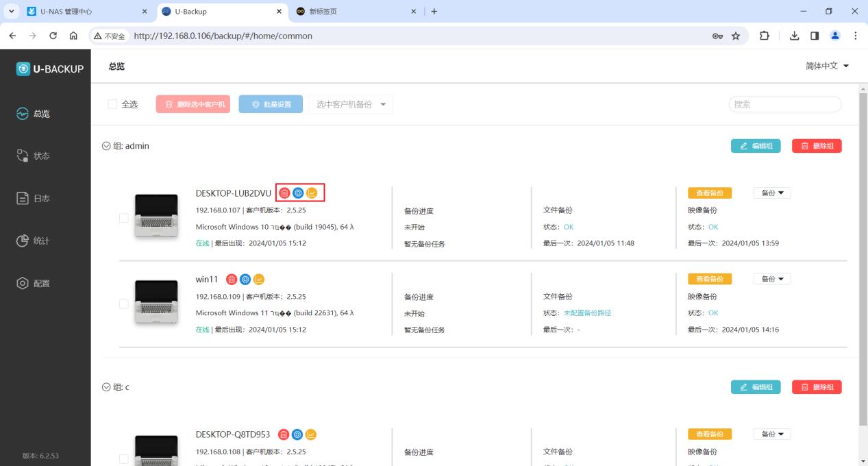Viewport: 868px width, 466px height.
Task: Open settings gear icon for win11 client
Action: [x=245, y=279]
